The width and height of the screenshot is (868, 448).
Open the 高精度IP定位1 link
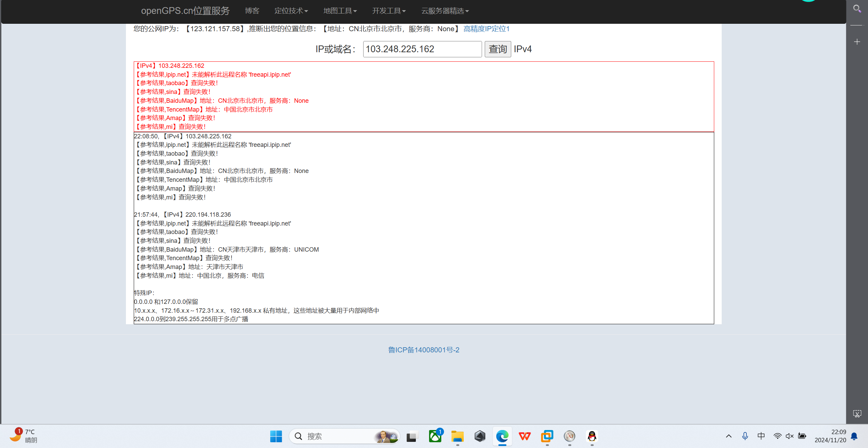point(486,29)
